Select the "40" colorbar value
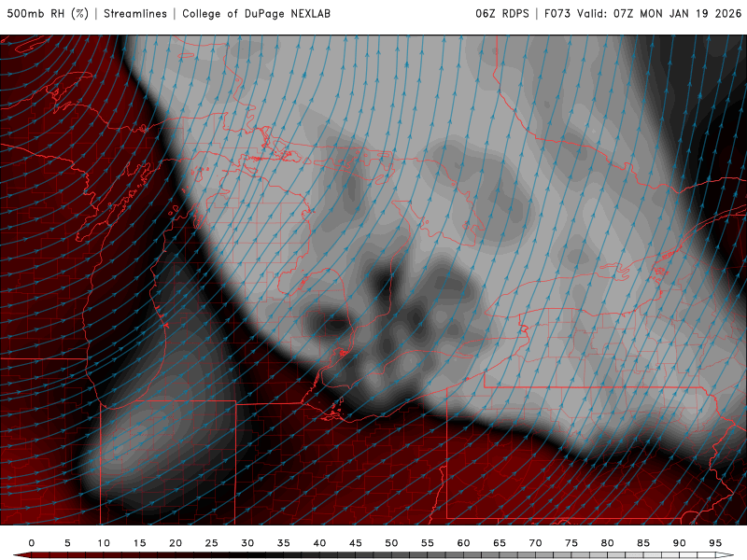Screen dimensions: 747x560 (x=319, y=543)
